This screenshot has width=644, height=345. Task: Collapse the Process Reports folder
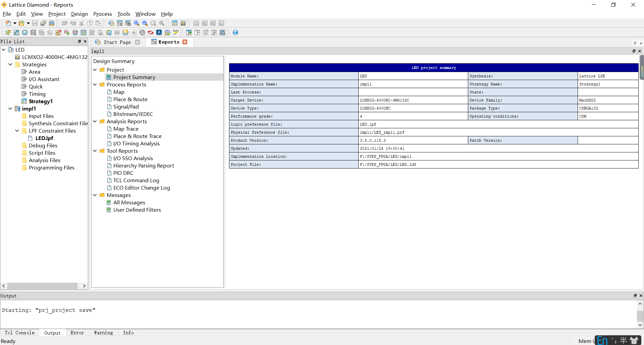[x=95, y=84]
